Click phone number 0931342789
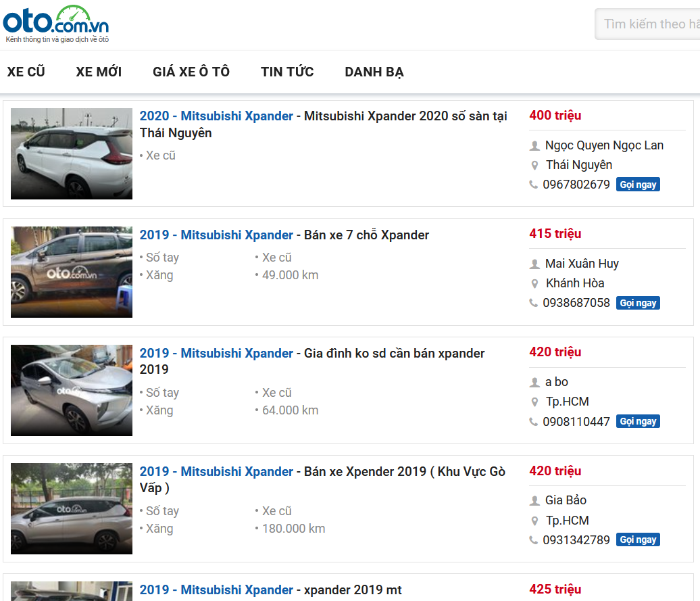700x601 pixels. point(576,540)
